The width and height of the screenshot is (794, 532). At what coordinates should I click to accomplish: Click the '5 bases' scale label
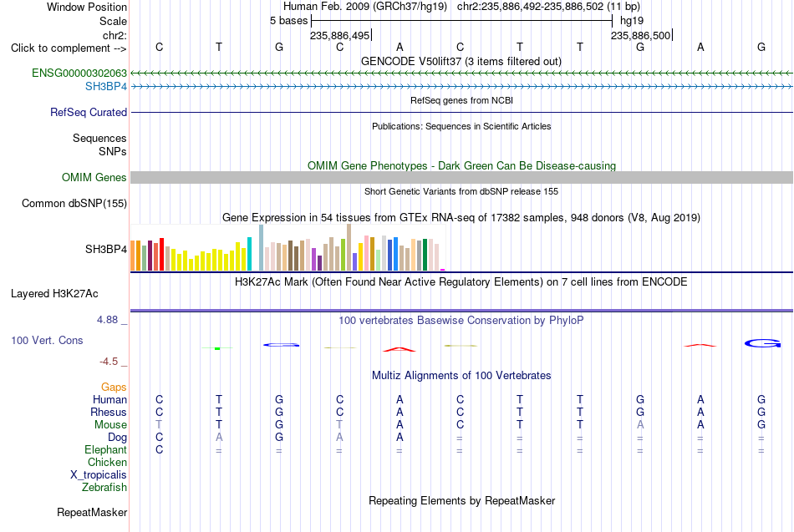pos(288,21)
